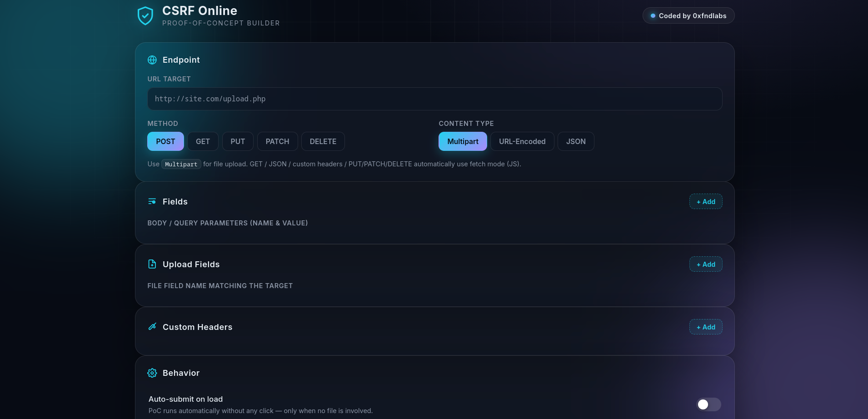This screenshot has height=419, width=868.
Task: Switch method to DELETE
Action: coord(323,141)
